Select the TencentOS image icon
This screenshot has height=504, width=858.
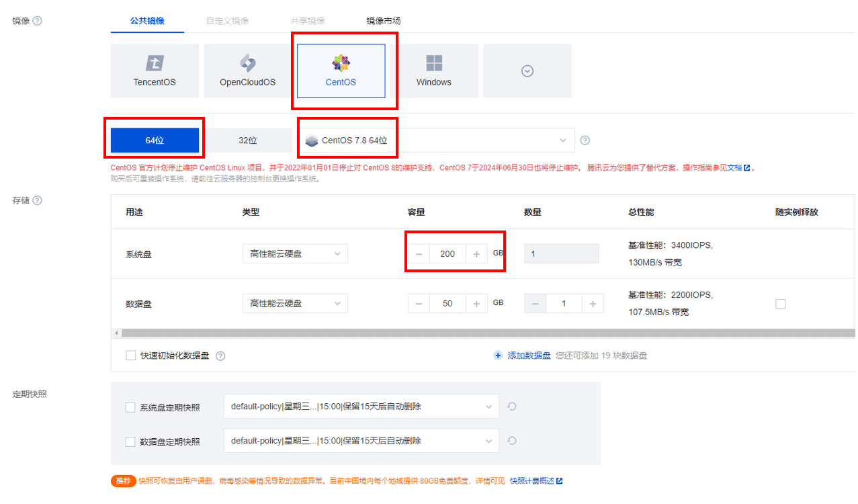[155, 71]
